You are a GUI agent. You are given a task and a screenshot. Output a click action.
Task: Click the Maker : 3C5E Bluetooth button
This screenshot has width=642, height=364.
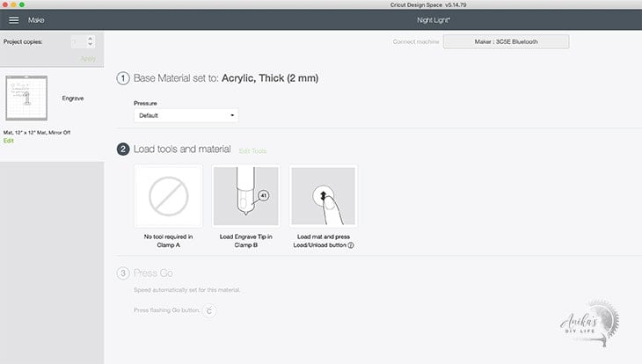tap(506, 42)
